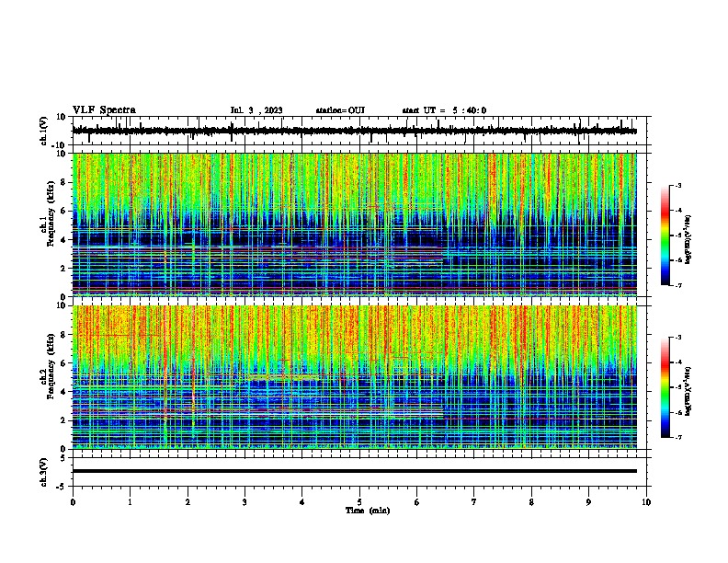The width and height of the screenshot is (728, 563).
Task: Click the upper colorbar's log(PSD) label
Action: click(688, 239)
